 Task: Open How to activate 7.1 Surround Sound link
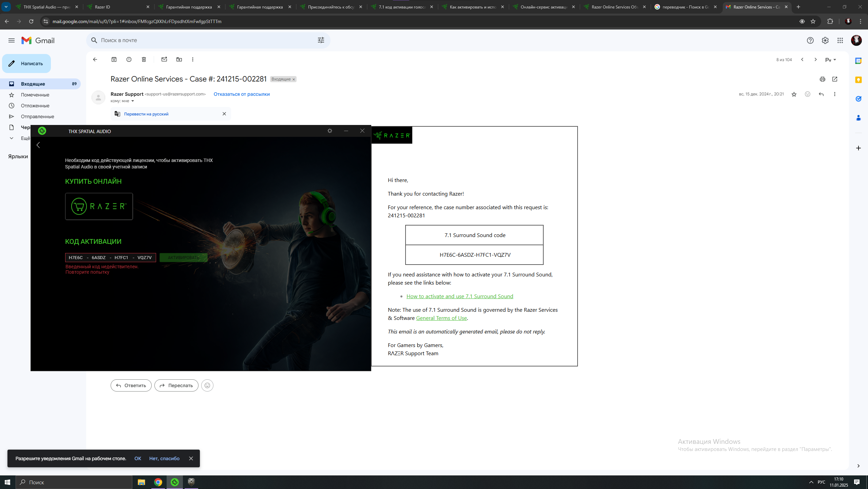[460, 296]
